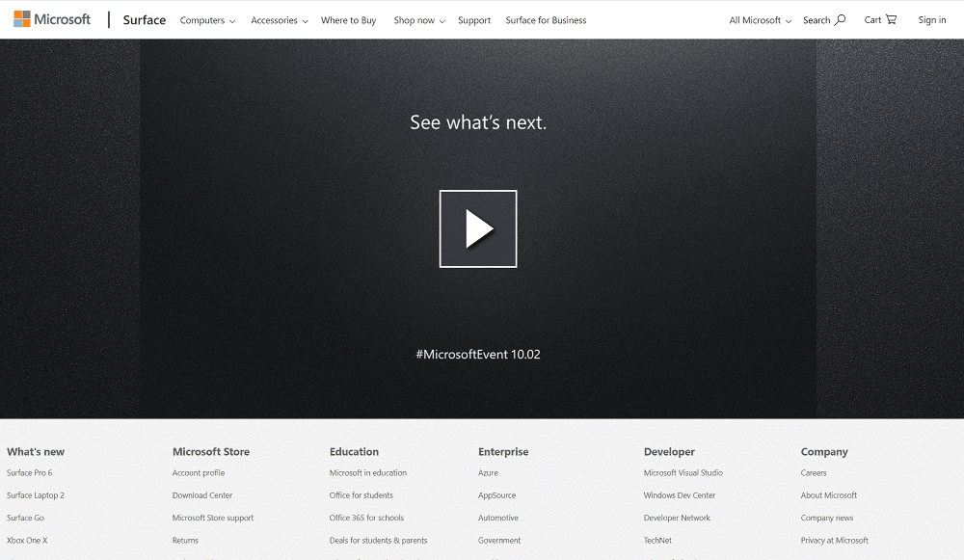Click Sign in

(932, 20)
